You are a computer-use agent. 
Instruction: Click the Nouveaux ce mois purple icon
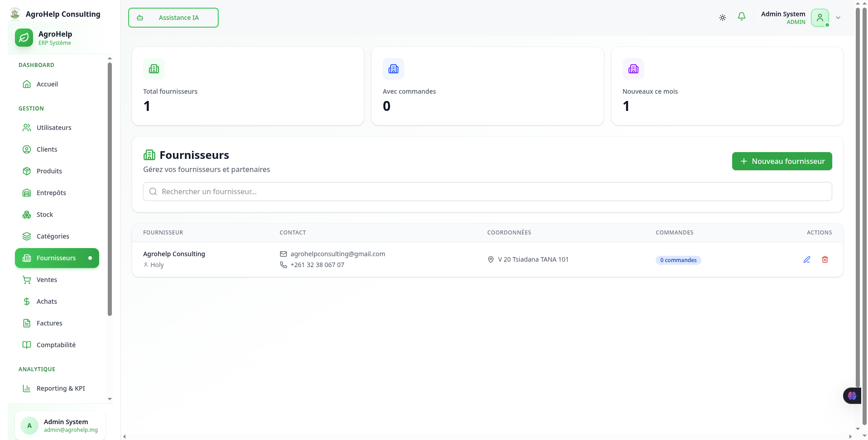[633, 69]
